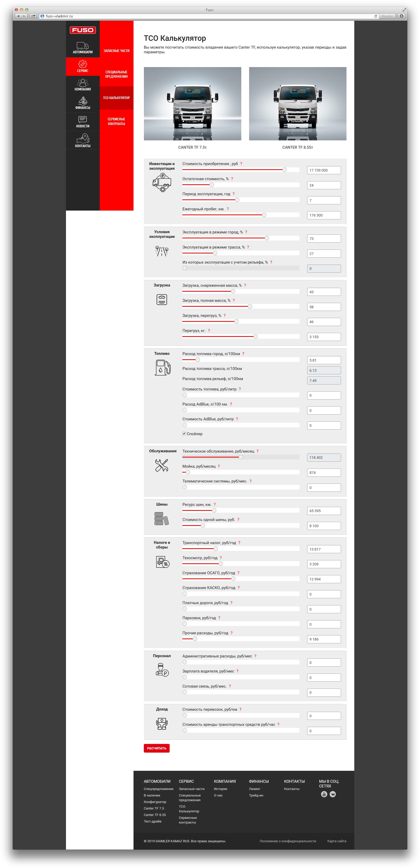Click the browser reload button
The width and height of the screenshot is (420, 868).
click(x=376, y=16)
